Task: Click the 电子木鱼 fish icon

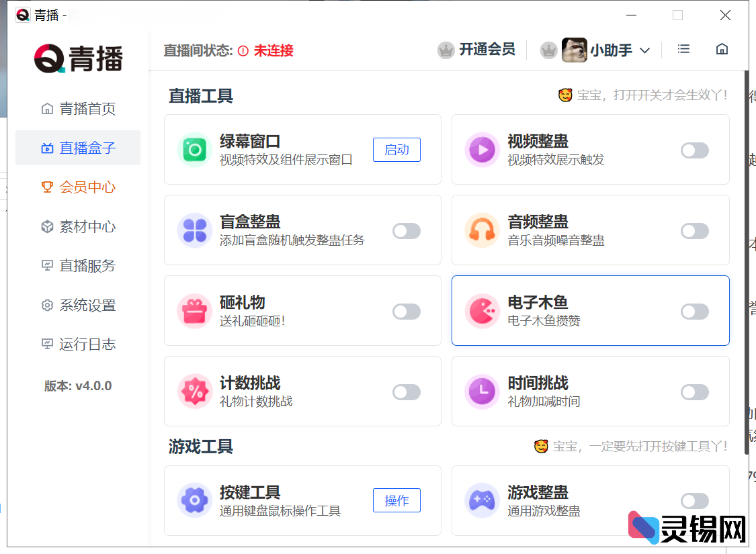Action: [482, 310]
